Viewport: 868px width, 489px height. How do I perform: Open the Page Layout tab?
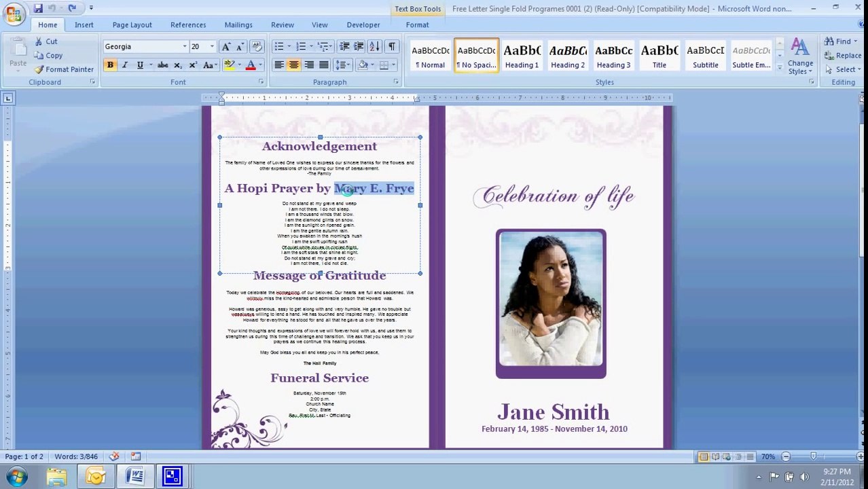tap(132, 25)
